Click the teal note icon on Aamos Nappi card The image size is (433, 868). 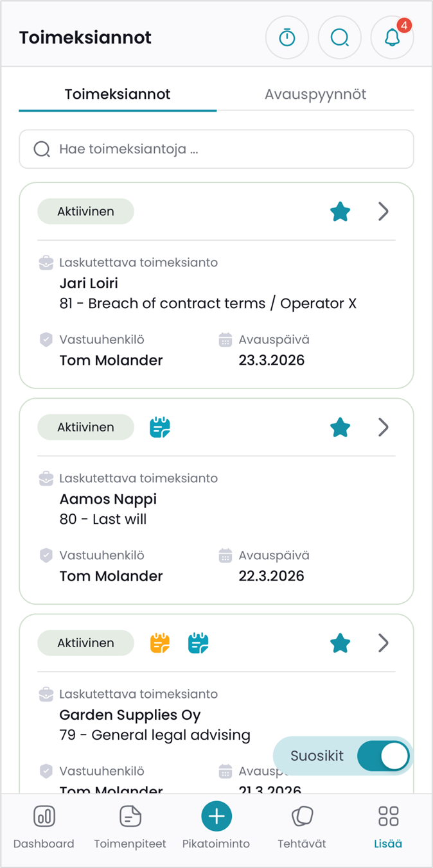160,427
